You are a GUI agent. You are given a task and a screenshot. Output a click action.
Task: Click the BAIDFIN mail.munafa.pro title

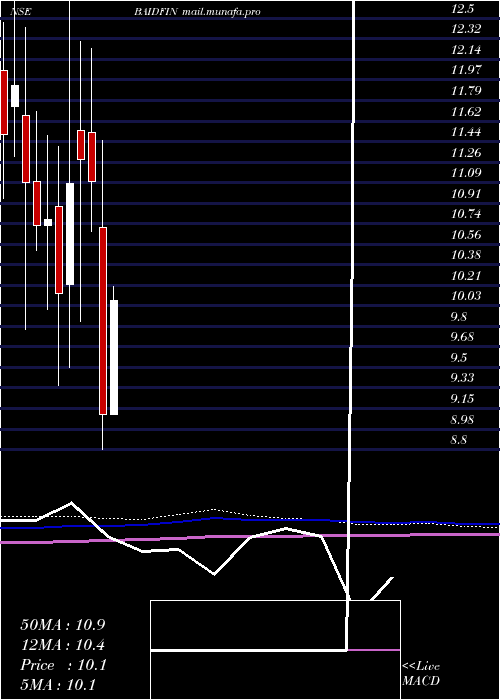[x=197, y=12]
